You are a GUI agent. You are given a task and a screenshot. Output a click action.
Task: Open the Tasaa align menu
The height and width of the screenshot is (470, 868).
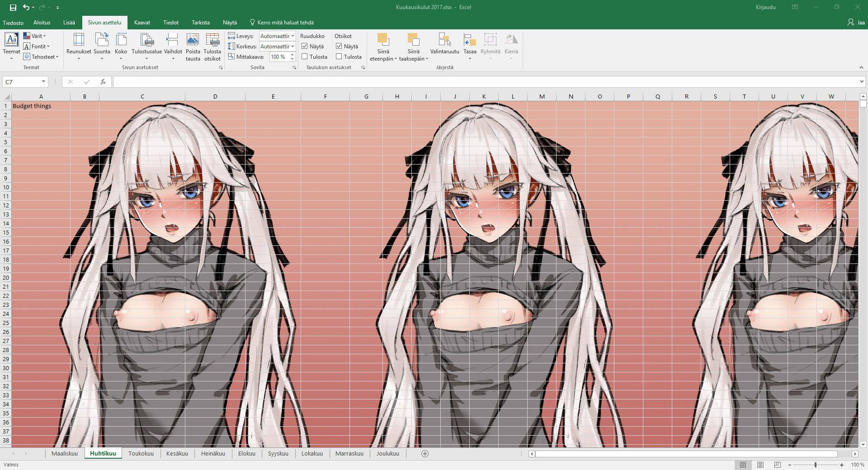pos(470,46)
